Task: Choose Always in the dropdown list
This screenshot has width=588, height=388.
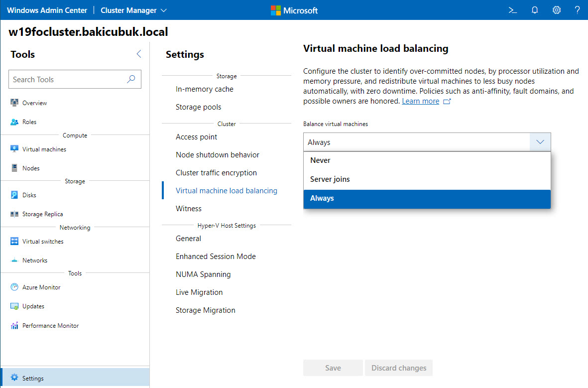Action: coord(427,199)
